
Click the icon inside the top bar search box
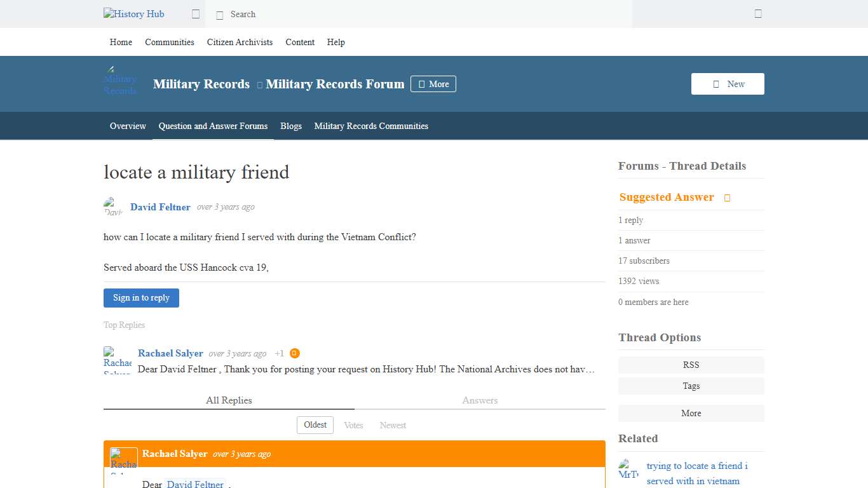pyautogui.click(x=220, y=14)
